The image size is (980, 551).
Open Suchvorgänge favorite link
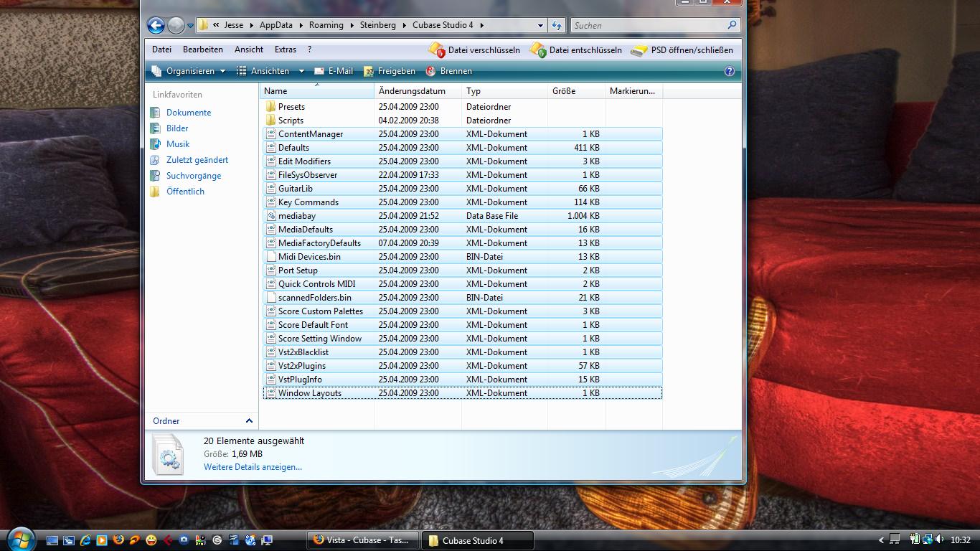pyautogui.click(x=194, y=176)
